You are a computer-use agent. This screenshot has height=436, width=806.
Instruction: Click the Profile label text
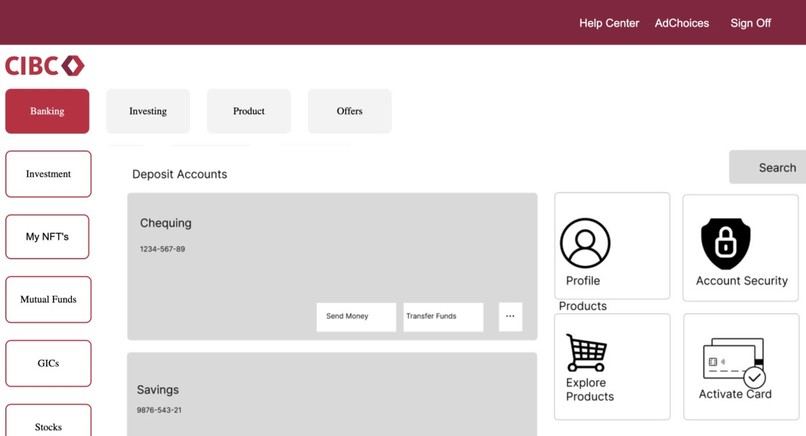click(x=583, y=281)
